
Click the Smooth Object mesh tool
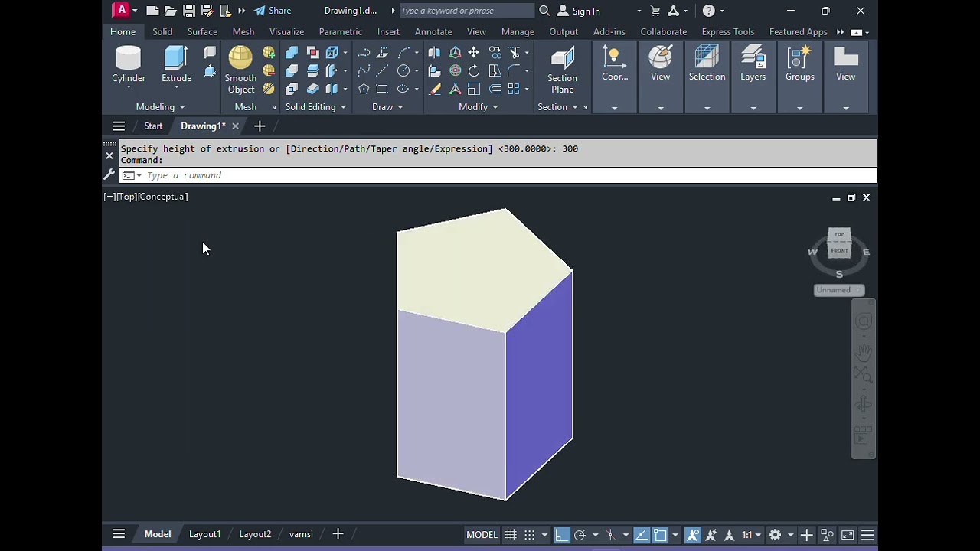[240, 70]
